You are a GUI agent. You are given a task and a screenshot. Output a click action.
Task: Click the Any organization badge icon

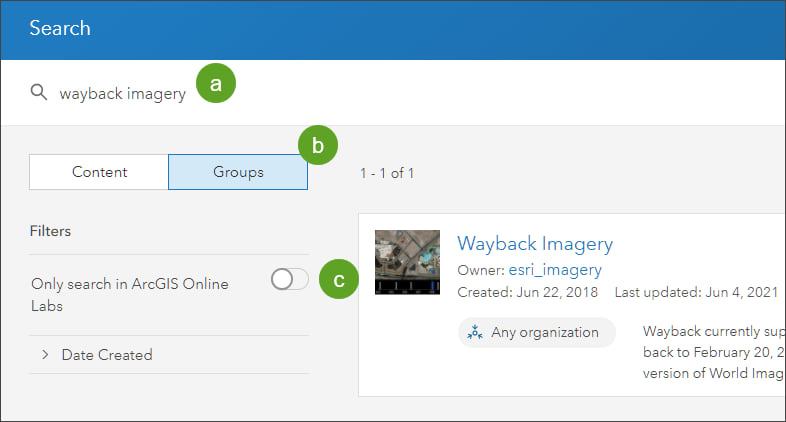[475, 332]
